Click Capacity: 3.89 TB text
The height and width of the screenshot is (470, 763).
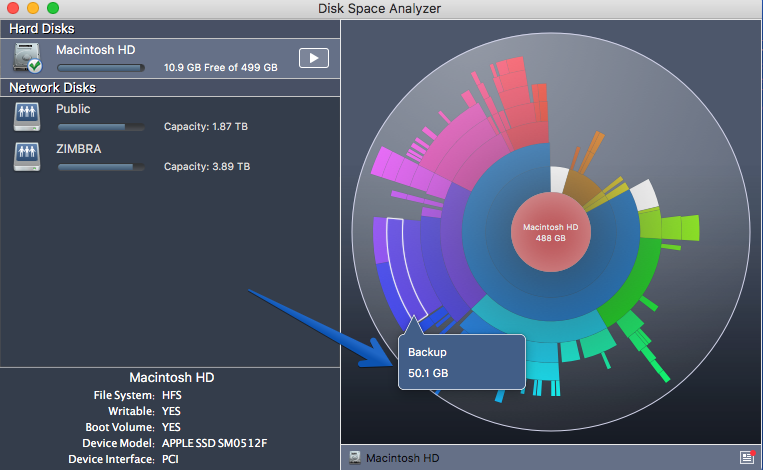coord(207,166)
